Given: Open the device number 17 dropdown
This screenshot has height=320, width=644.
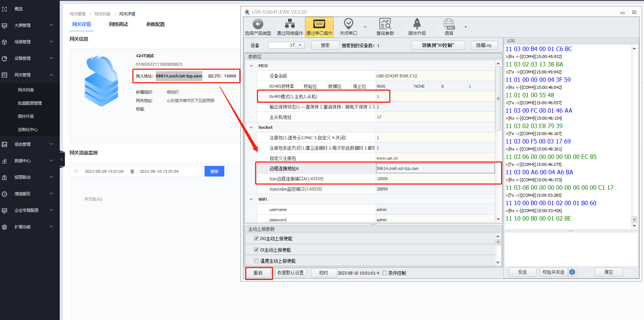Looking at the screenshot, I should point(300,45).
